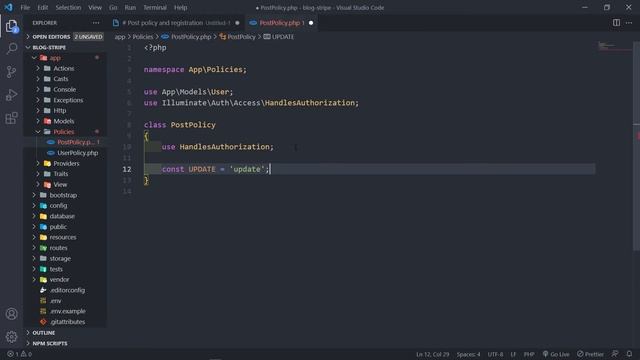Image resolution: width=640 pixels, height=360 pixels.
Task: Expand the Casts folder
Action: point(60,79)
